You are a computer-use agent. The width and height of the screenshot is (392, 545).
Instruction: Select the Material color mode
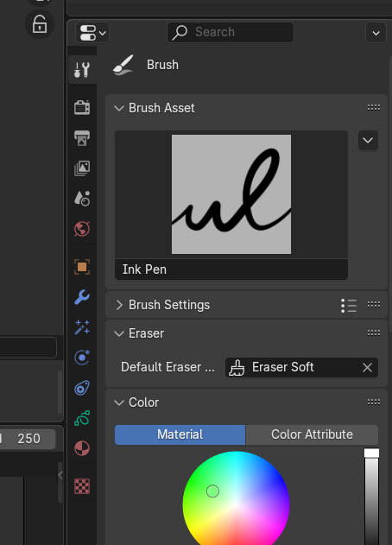click(180, 434)
